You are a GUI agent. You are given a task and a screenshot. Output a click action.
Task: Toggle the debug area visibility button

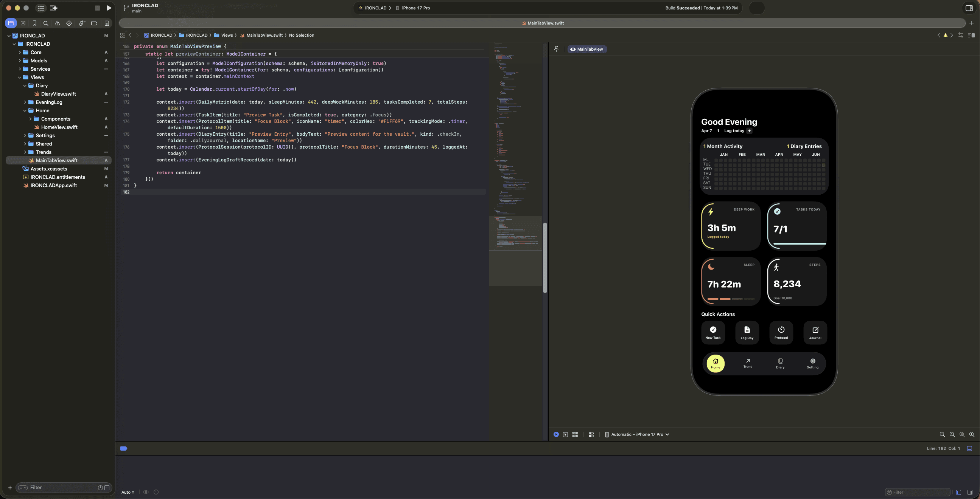pos(970,448)
